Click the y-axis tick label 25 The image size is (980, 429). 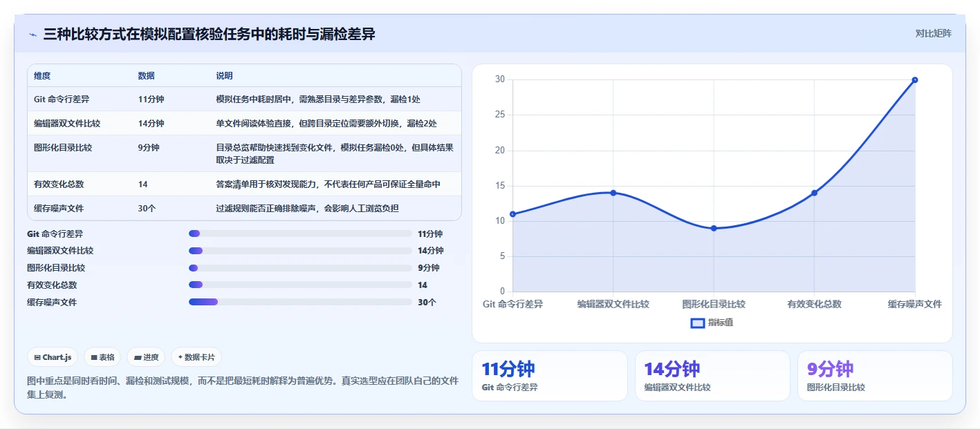point(500,115)
